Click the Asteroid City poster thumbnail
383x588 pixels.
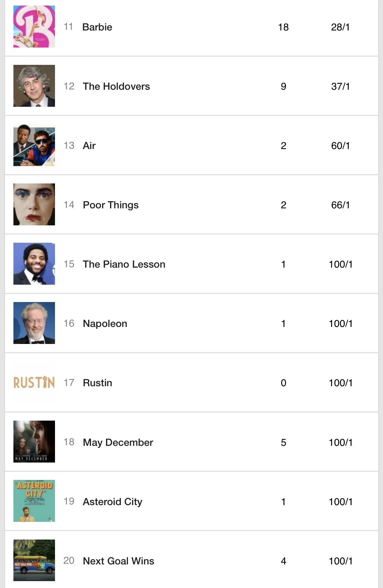(34, 501)
